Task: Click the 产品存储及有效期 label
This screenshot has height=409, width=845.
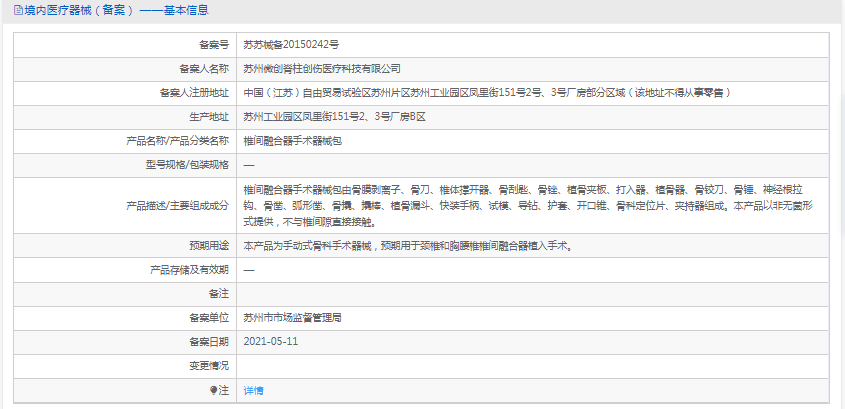Action: (x=189, y=270)
